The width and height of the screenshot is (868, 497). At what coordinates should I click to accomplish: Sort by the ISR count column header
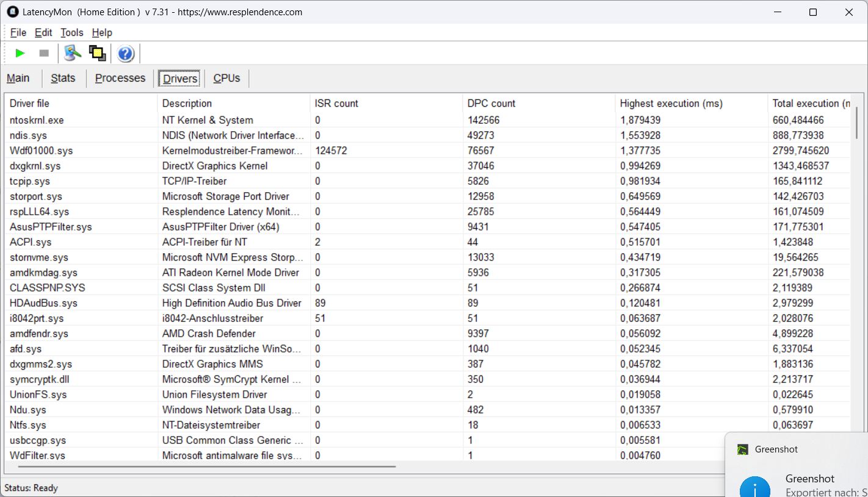coord(386,104)
